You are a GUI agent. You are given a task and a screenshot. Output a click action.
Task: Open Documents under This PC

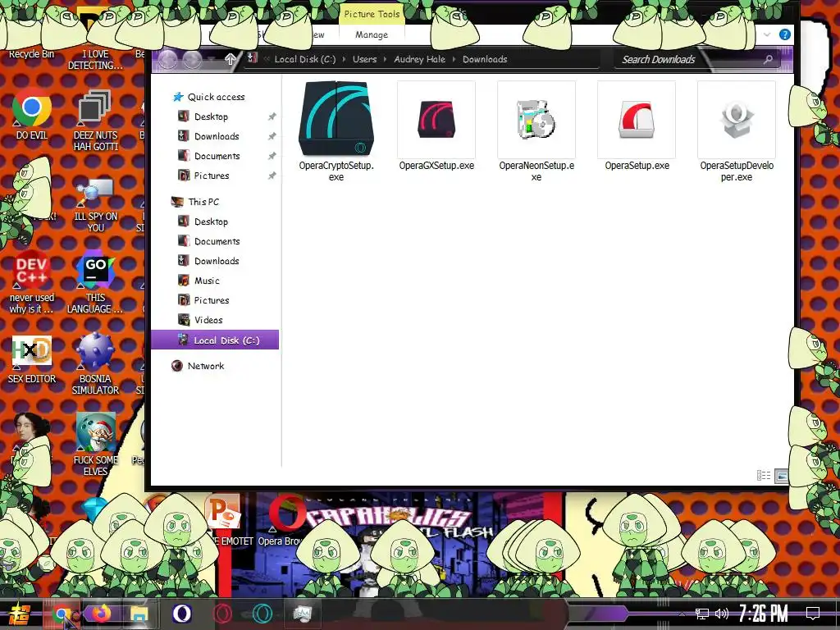[217, 242]
